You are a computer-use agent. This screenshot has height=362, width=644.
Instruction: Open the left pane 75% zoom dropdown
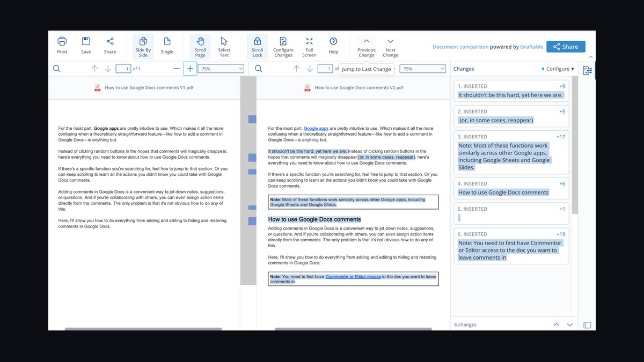[x=221, y=69]
